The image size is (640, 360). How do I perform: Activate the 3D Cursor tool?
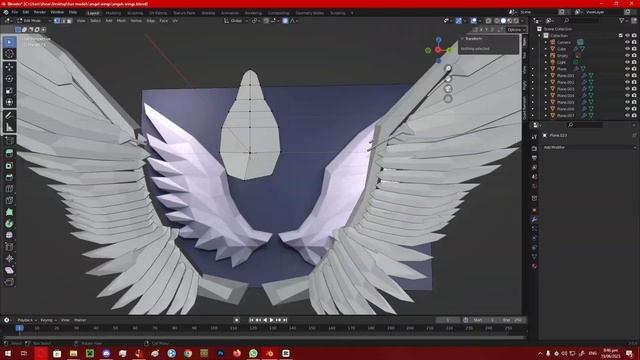[9, 54]
